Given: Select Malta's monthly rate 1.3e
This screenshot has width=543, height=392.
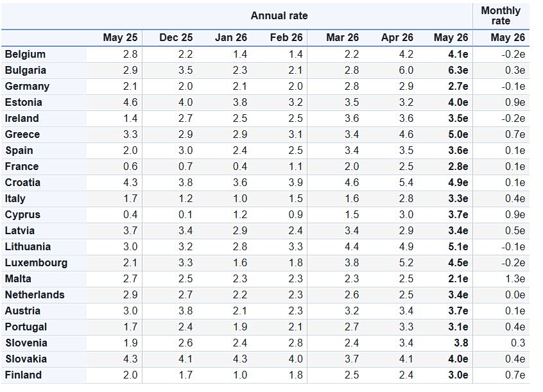Looking at the screenshot, I should point(515,279).
